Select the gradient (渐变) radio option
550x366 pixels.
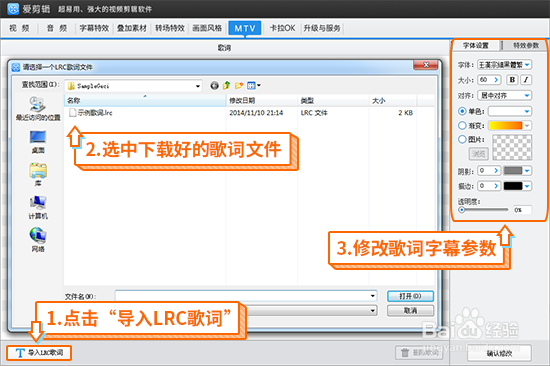click(x=462, y=125)
